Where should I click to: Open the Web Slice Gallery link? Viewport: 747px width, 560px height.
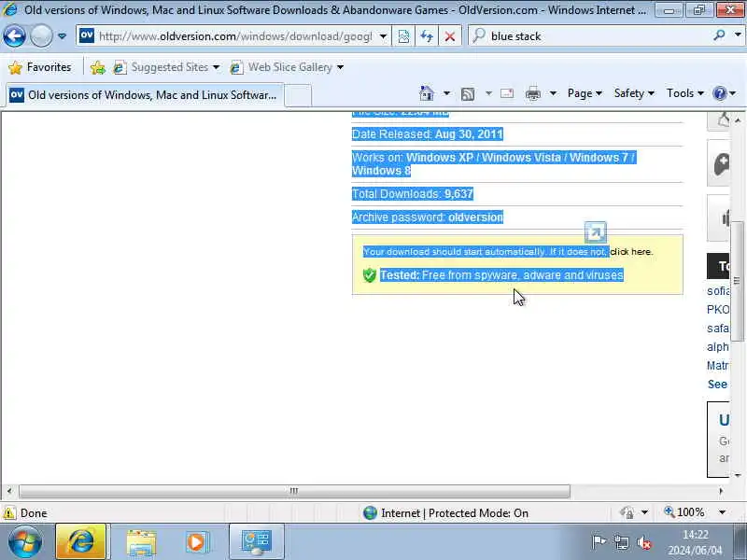pyautogui.click(x=283, y=67)
